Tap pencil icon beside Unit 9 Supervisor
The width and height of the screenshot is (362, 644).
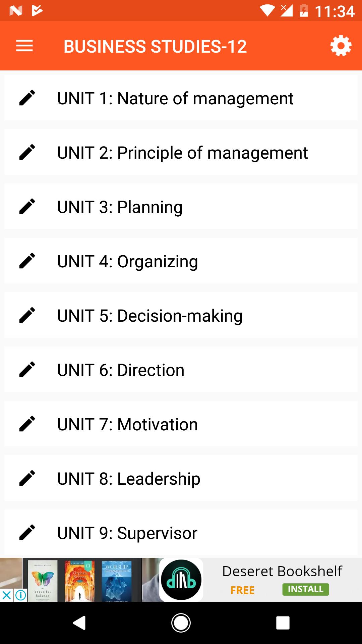pyautogui.click(x=27, y=533)
